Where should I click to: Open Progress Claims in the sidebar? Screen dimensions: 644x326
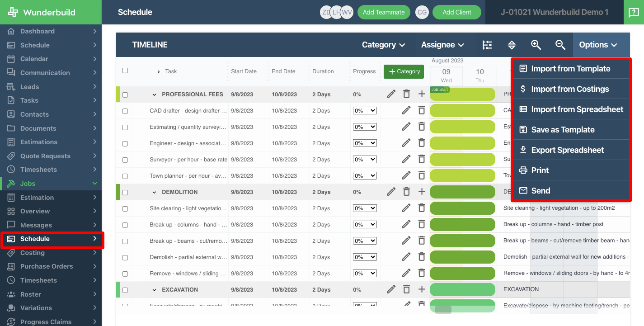point(51,322)
